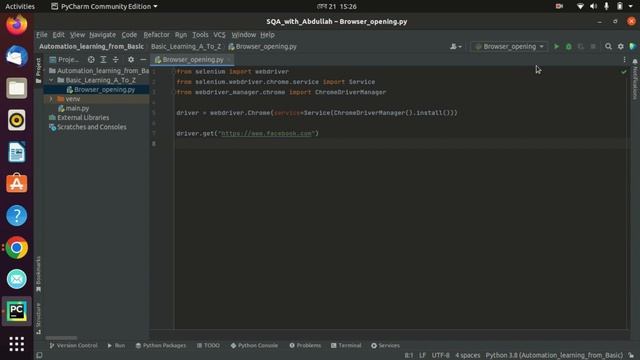Select main.py in project tree
The image size is (640, 360).
(73, 108)
